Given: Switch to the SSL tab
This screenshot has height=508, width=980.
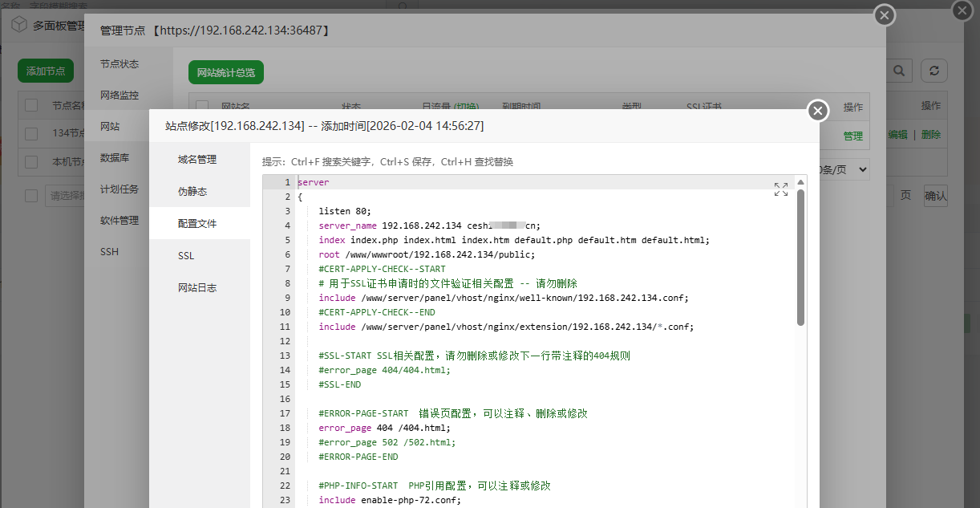Looking at the screenshot, I should [x=186, y=255].
